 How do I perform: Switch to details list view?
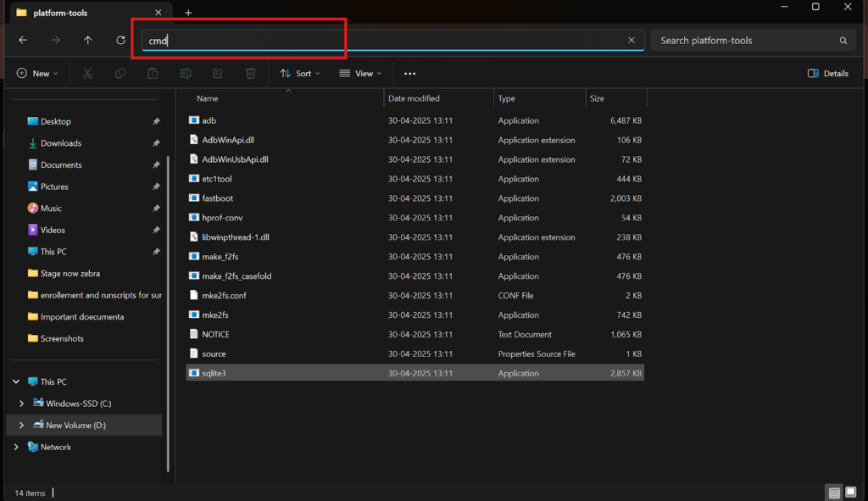pos(835,493)
